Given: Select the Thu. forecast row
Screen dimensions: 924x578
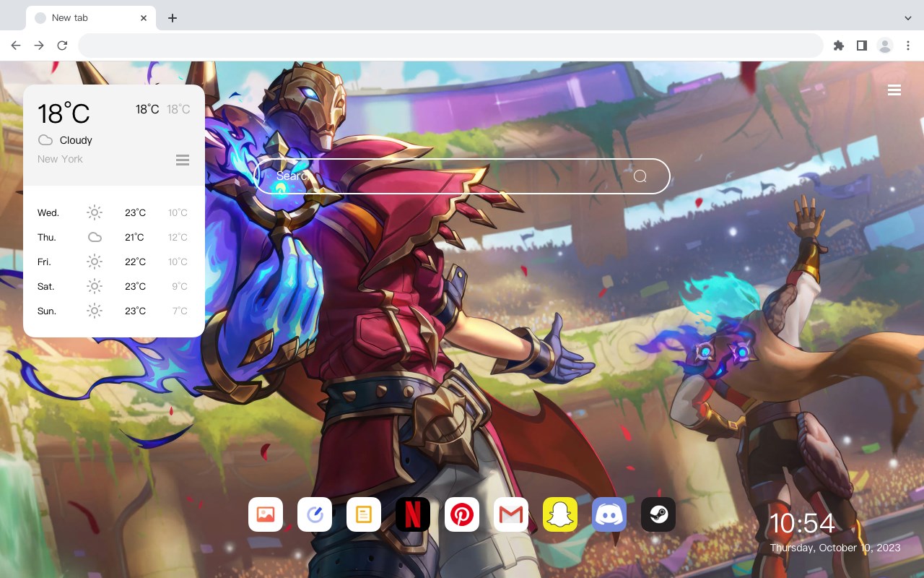Looking at the screenshot, I should pos(114,237).
